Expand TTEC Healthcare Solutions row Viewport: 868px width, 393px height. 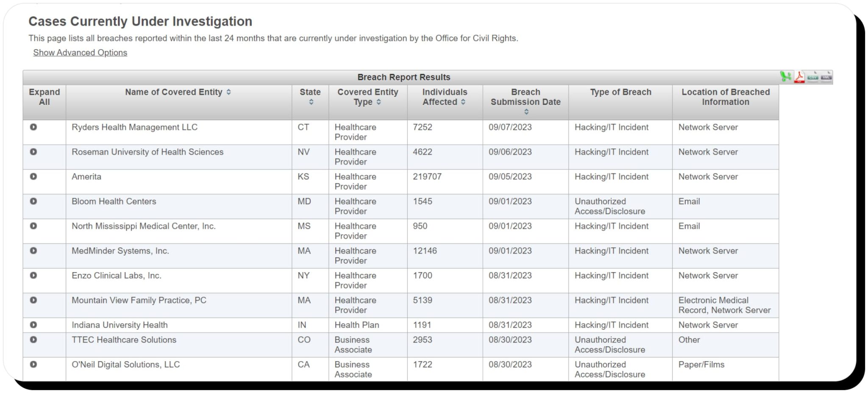(x=33, y=340)
